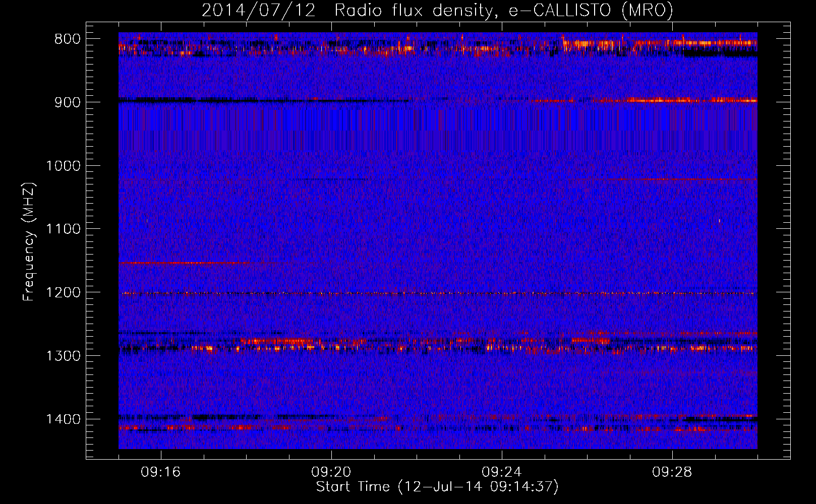Select the 1000 frequency axis label
The height and width of the screenshot is (504, 816).
pos(63,166)
